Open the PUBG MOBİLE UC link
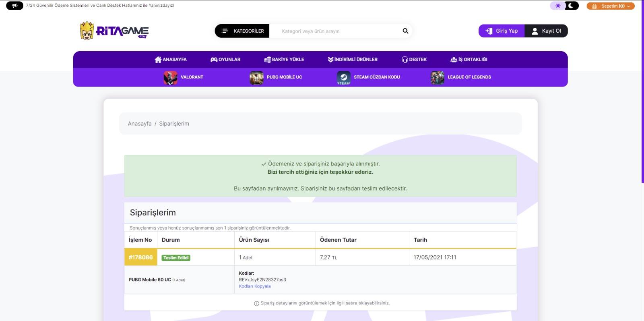The image size is (644, 321). pos(285,77)
